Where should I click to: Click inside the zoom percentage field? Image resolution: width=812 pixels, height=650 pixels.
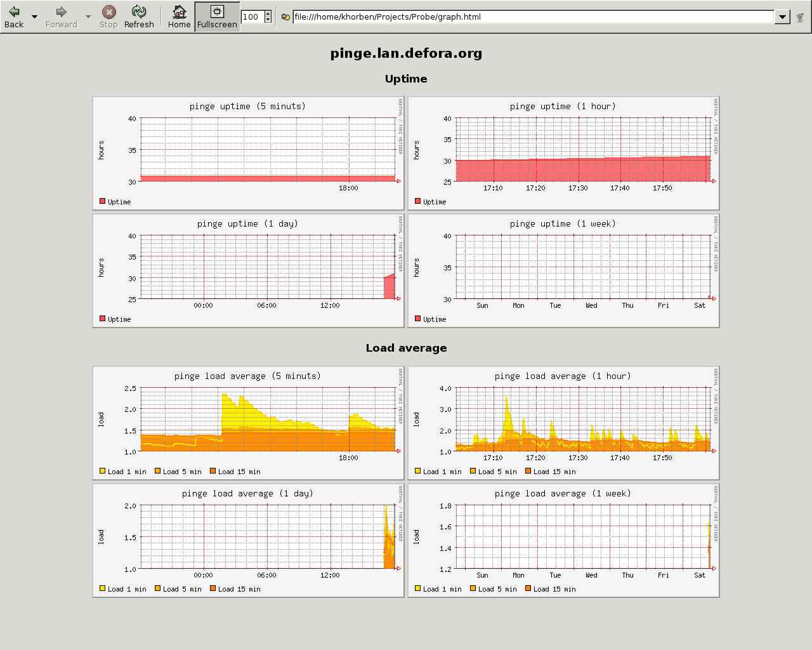point(252,17)
